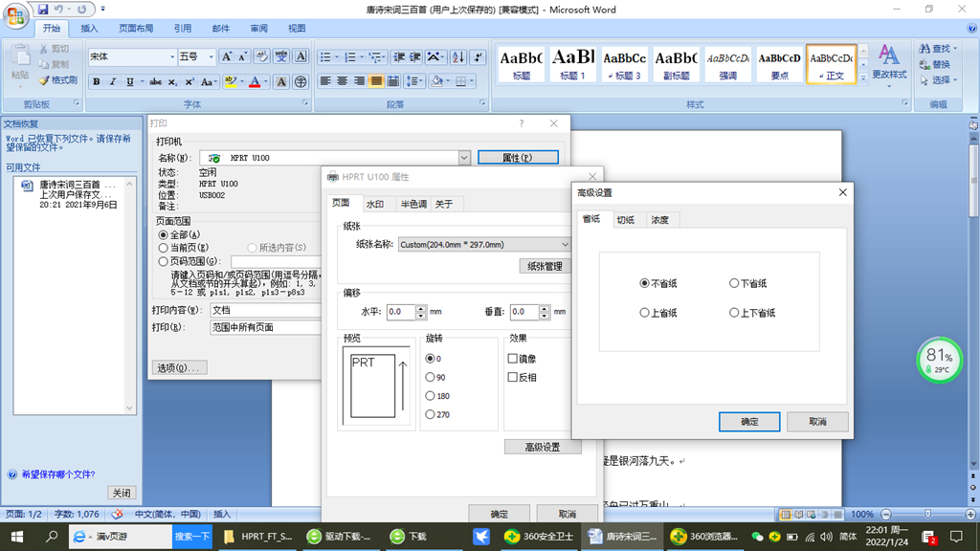980x551 pixels.
Task: Open font color dropdown arrow
Action: 266,82
